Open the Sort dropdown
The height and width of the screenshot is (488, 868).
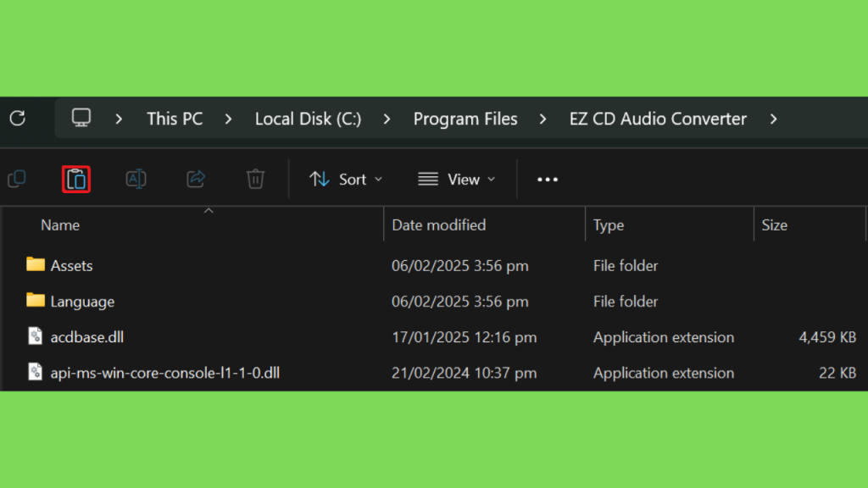(346, 180)
